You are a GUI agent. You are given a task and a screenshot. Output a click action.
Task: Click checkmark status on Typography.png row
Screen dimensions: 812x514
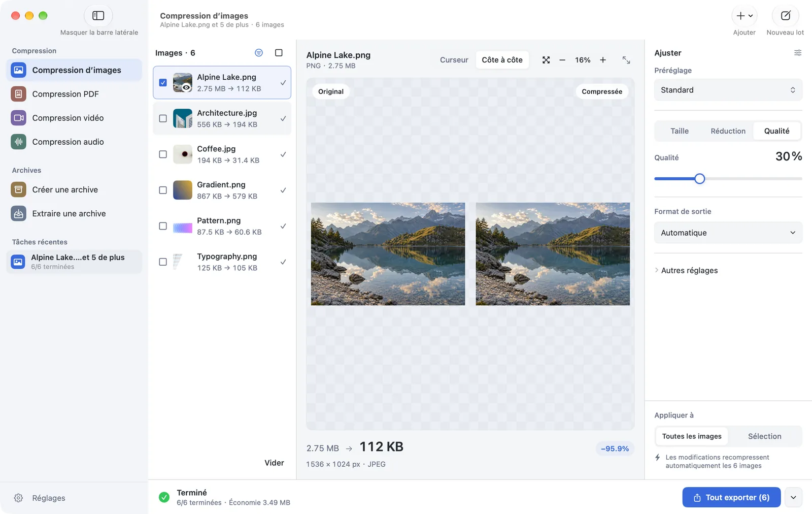point(283,262)
